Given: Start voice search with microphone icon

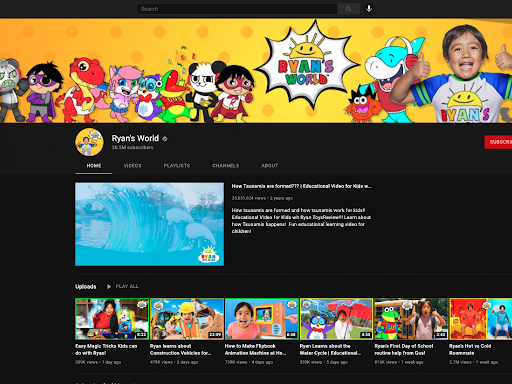Looking at the screenshot, I should (369, 9).
